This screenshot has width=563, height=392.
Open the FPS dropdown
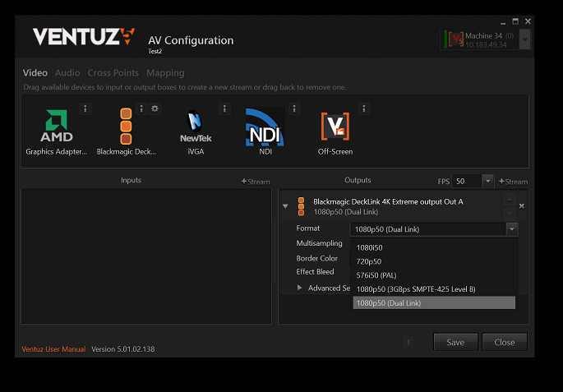487,181
